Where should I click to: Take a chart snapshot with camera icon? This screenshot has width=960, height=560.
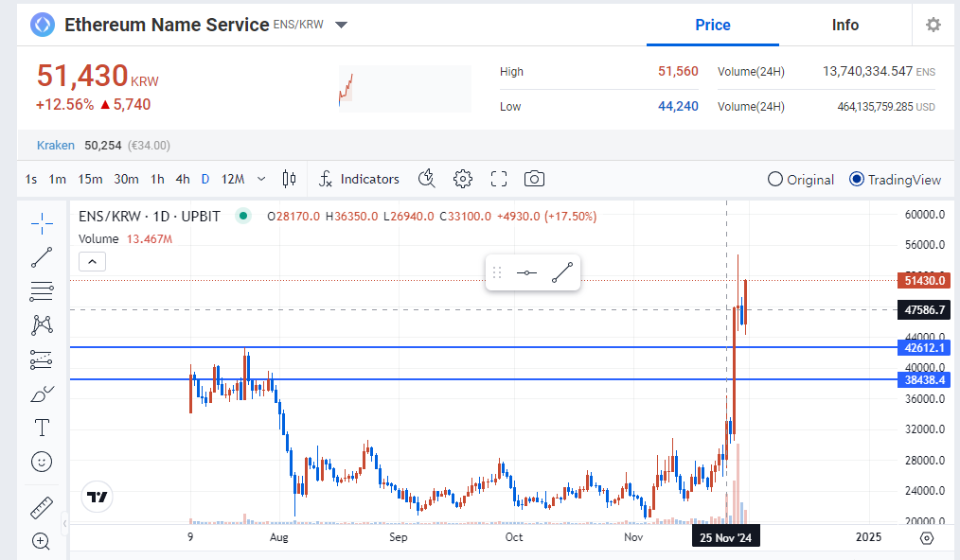click(x=535, y=179)
